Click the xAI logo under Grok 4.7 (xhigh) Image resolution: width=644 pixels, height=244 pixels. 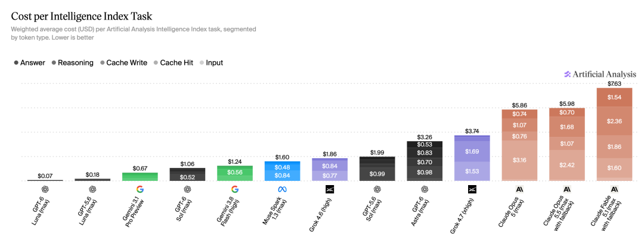pos(472,189)
